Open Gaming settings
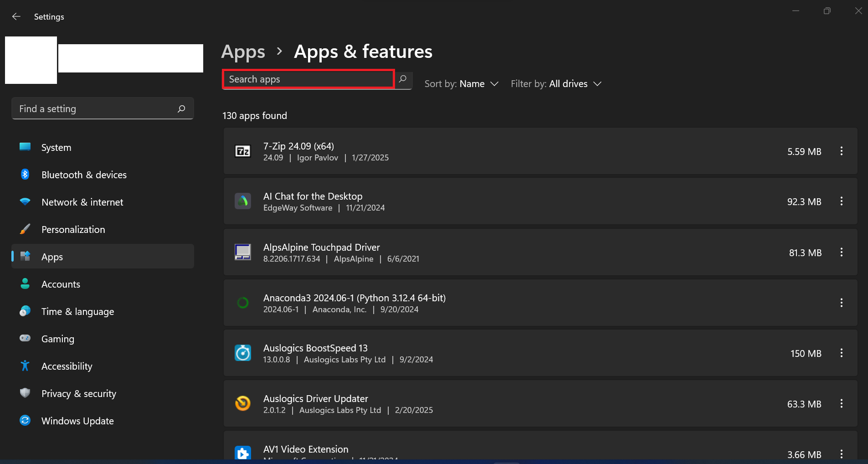Image resolution: width=868 pixels, height=464 pixels. click(x=103, y=339)
